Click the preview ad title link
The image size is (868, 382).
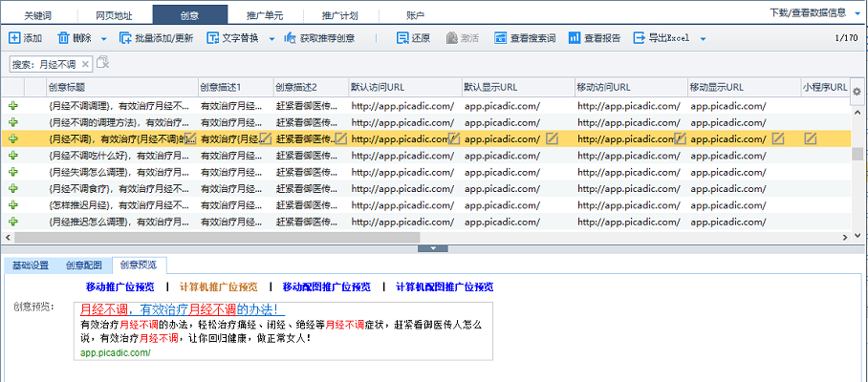pyautogui.click(x=183, y=309)
